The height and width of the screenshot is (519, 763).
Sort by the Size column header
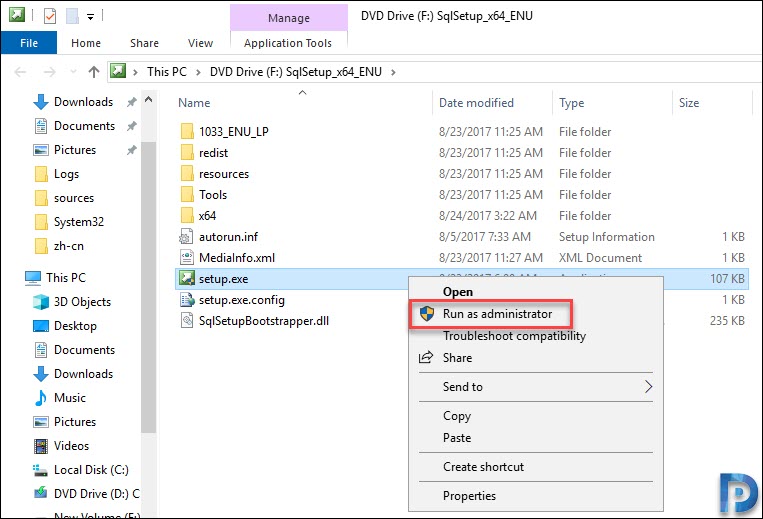(689, 103)
